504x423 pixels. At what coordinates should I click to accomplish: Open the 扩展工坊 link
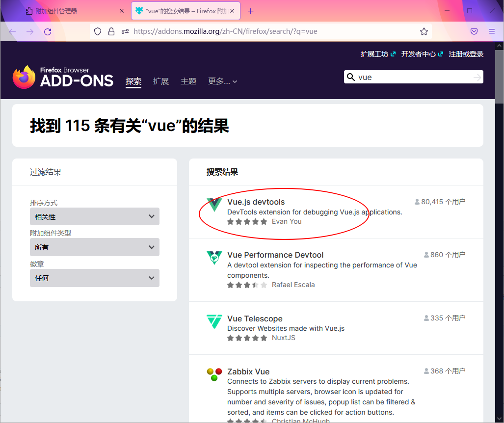(x=378, y=54)
